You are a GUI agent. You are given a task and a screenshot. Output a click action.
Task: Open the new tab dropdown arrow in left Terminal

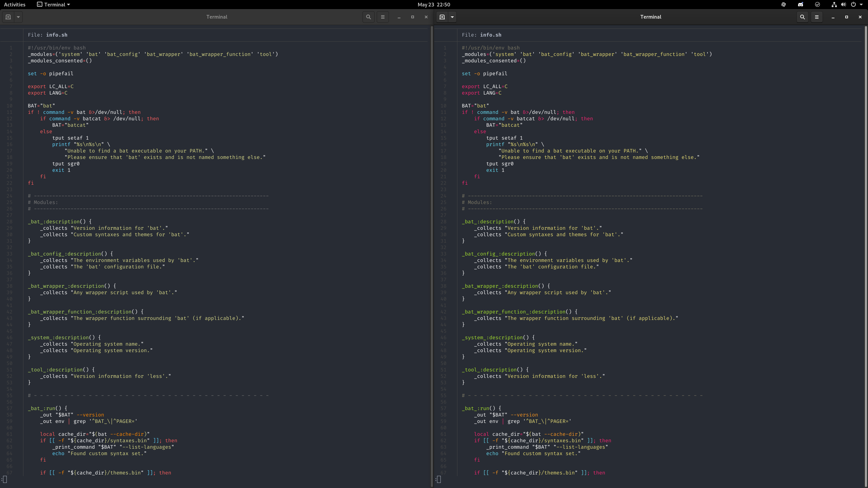(x=18, y=17)
